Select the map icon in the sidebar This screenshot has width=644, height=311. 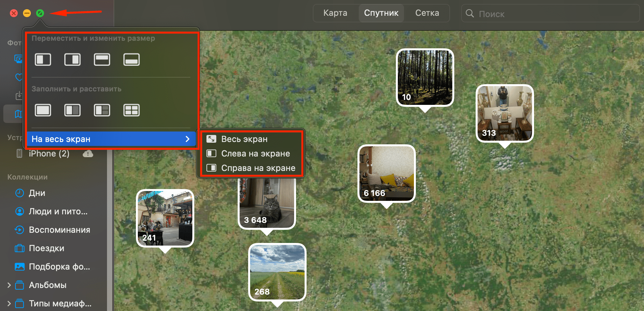19,114
